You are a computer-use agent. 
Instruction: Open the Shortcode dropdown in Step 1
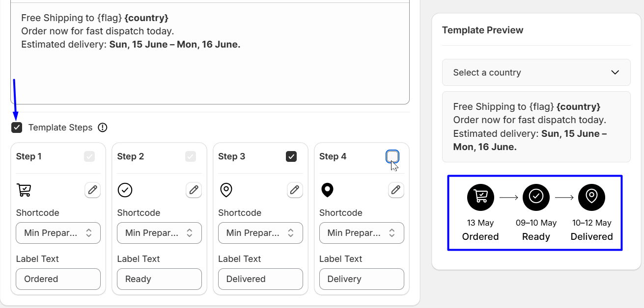[x=58, y=232]
